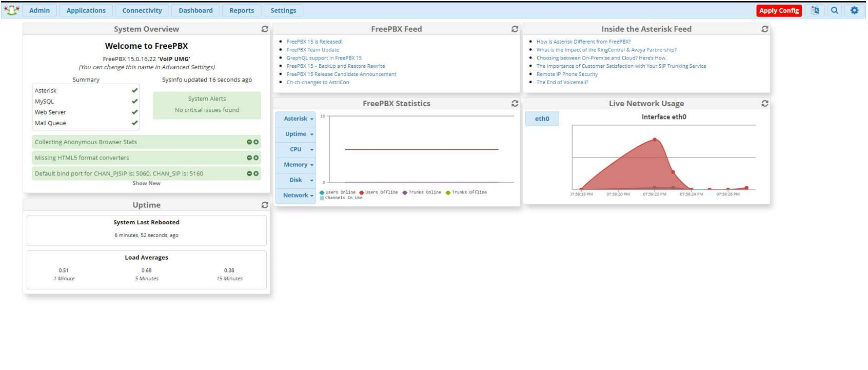Collapse Default bind port notice minus icon

click(x=249, y=173)
